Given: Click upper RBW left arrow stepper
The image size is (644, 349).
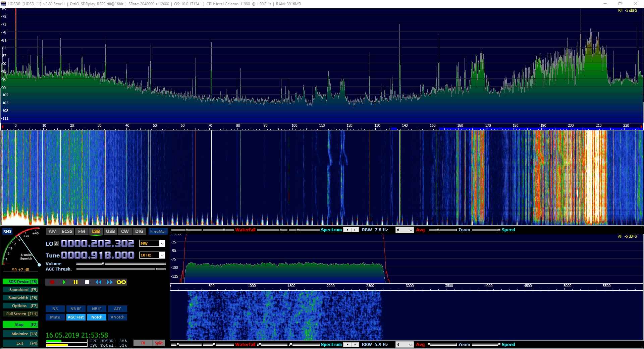Looking at the screenshot, I should [347, 230].
